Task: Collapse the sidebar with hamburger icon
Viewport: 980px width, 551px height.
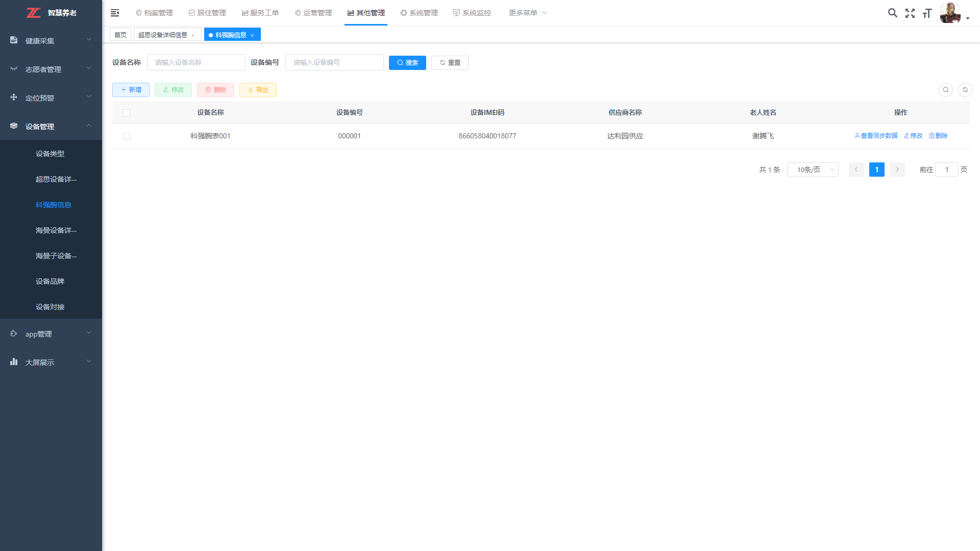Action: click(115, 13)
